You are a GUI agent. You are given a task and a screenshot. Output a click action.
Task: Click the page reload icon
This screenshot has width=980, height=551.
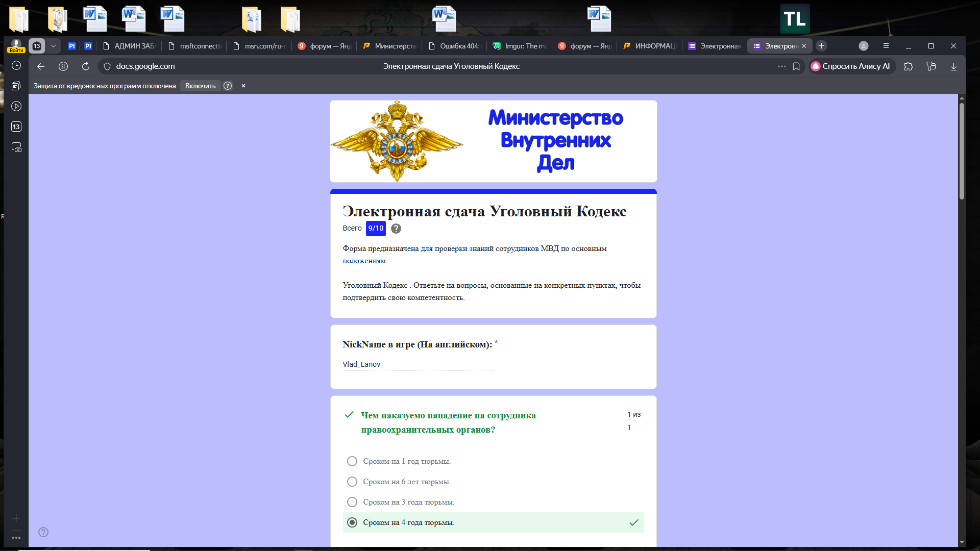[x=86, y=66]
